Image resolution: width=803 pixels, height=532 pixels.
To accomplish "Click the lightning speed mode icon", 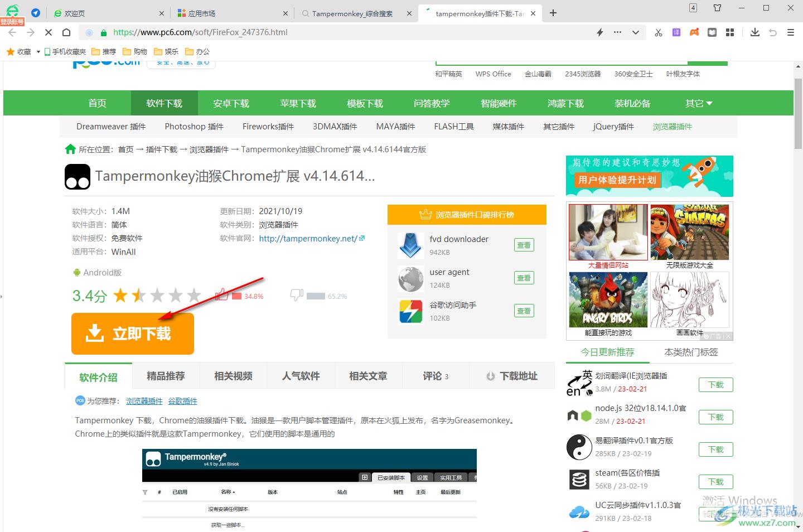I will [x=600, y=32].
